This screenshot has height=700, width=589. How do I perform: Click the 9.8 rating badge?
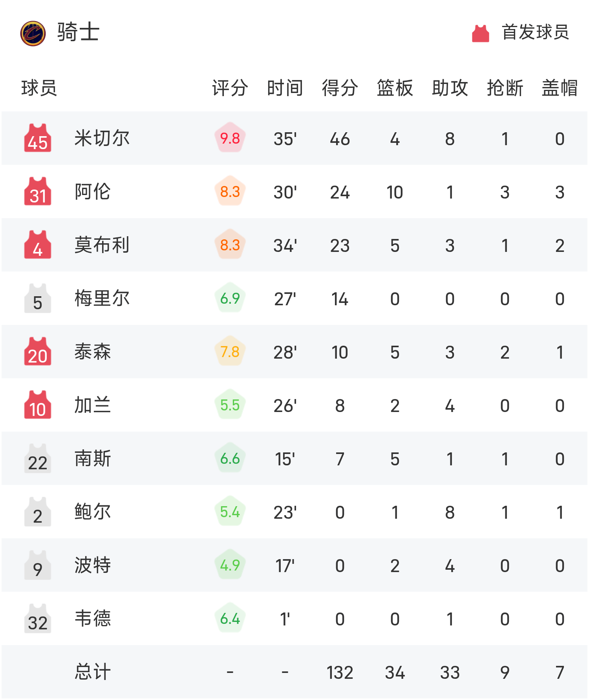[230, 139]
